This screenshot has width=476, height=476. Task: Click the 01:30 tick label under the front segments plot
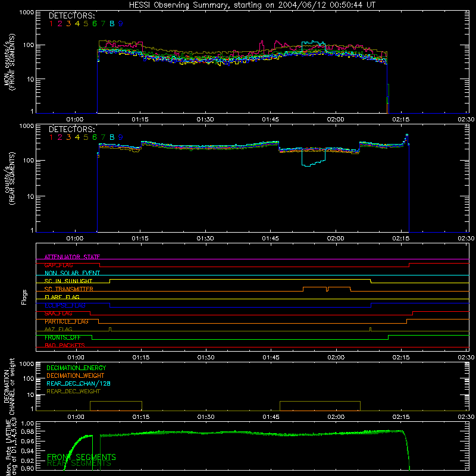point(205,120)
